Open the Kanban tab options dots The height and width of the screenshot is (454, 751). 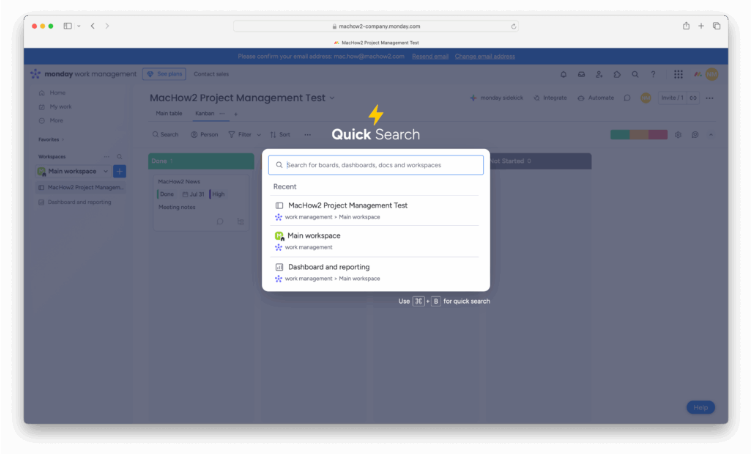tap(222, 114)
